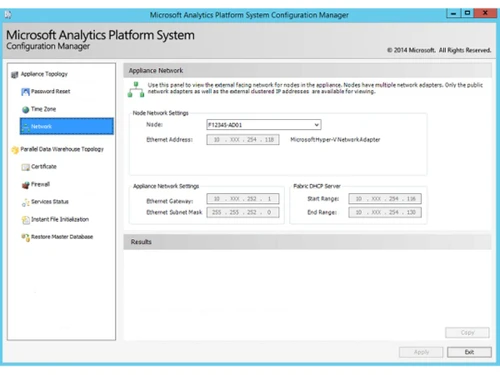Click the Network icon in sidebar
500x375 pixels.
pyautogui.click(x=25, y=127)
